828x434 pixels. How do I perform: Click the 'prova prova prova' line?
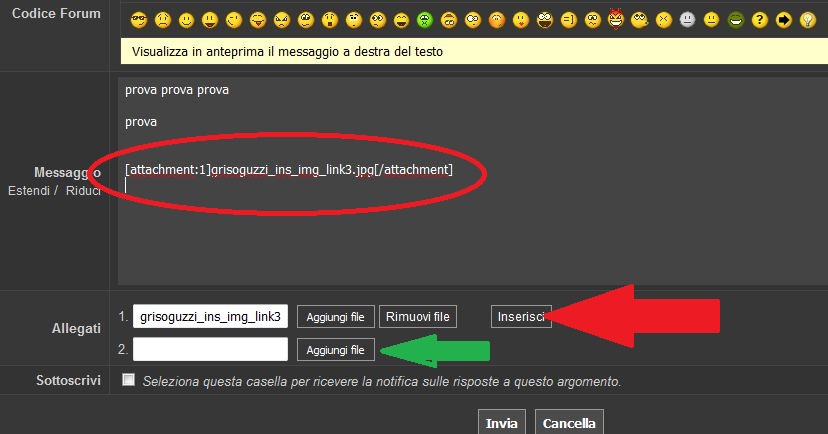(177, 90)
